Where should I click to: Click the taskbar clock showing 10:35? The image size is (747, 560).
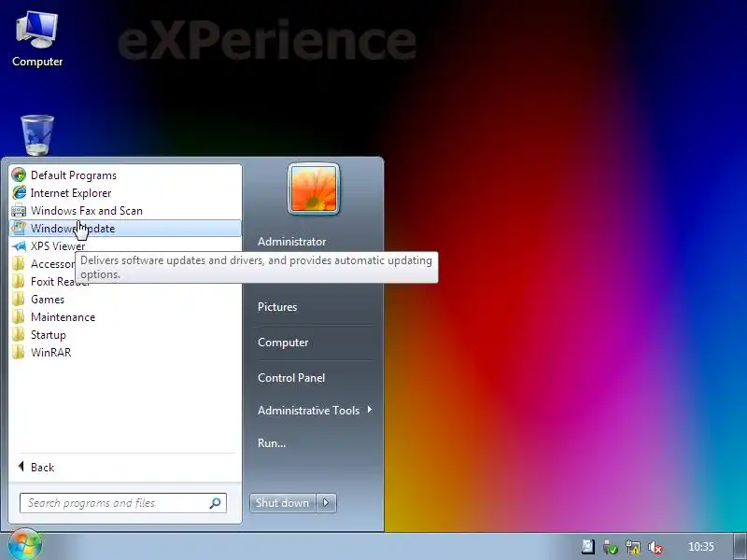coord(701,547)
